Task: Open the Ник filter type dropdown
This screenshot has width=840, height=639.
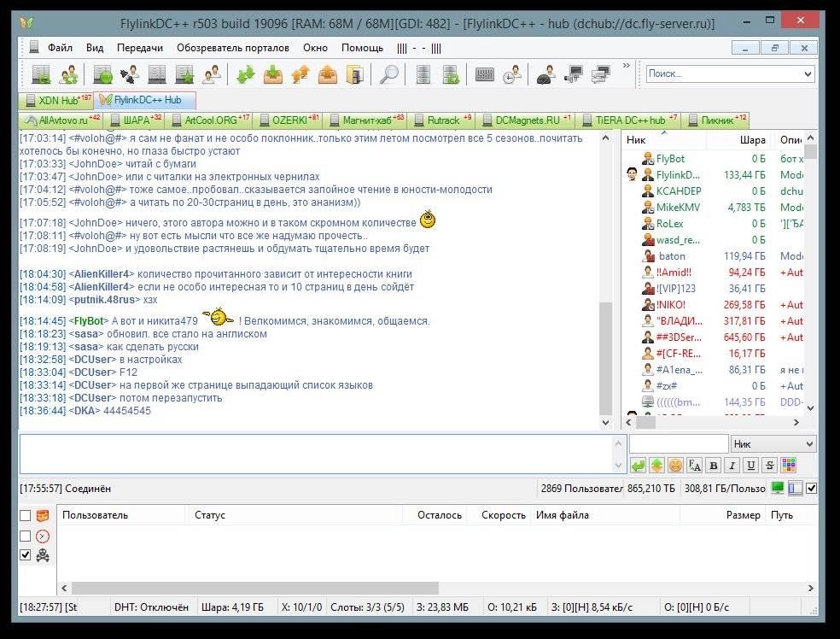Action: (x=773, y=444)
